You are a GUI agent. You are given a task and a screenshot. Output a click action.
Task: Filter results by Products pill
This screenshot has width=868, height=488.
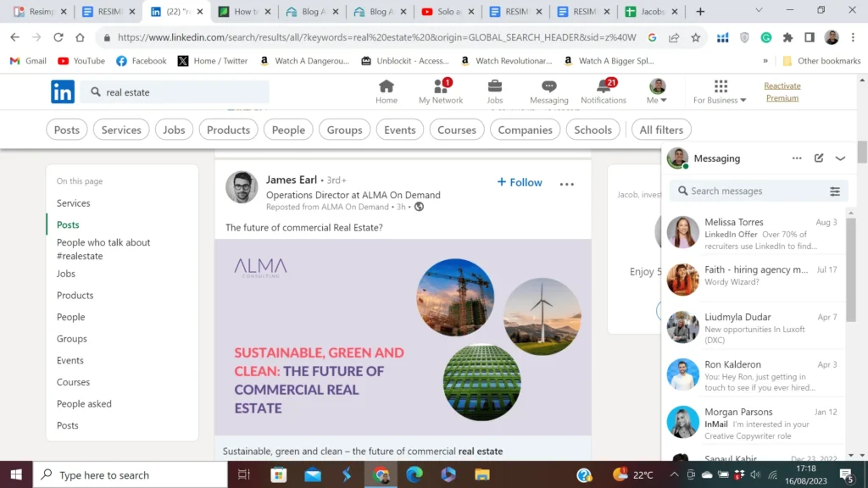point(228,130)
